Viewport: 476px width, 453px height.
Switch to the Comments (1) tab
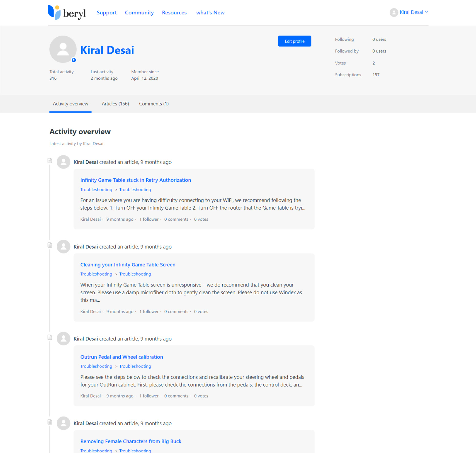154,104
